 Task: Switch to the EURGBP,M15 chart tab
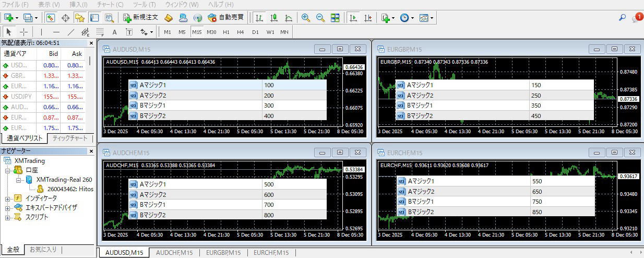tap(223, 253)
